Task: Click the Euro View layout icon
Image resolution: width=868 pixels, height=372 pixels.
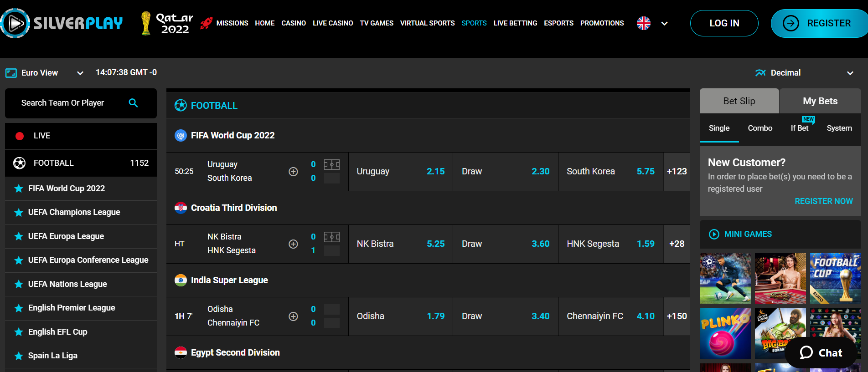Action: [11, 73]
